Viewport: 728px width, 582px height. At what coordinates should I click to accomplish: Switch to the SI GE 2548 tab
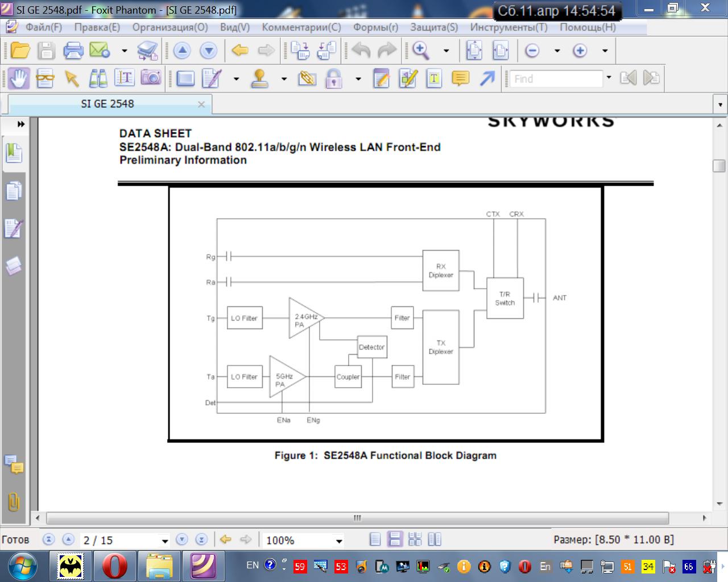coord(107,104)
